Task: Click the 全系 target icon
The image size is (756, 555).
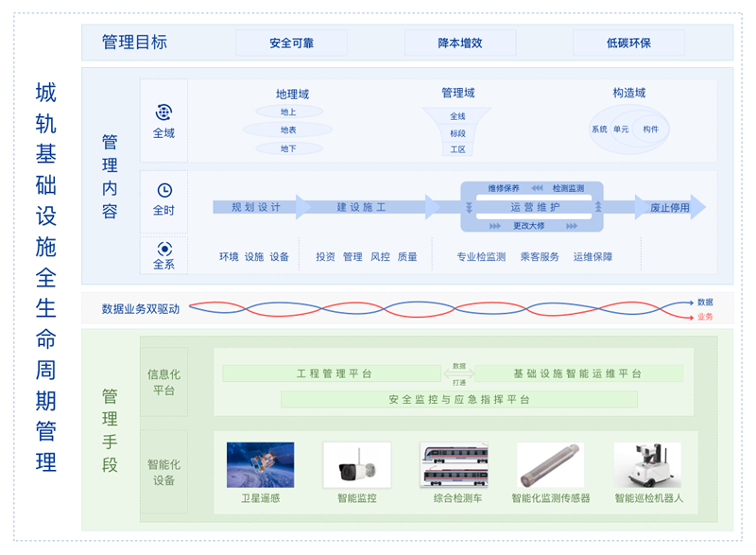Action: pyautogui.click(x=164, y=250)
